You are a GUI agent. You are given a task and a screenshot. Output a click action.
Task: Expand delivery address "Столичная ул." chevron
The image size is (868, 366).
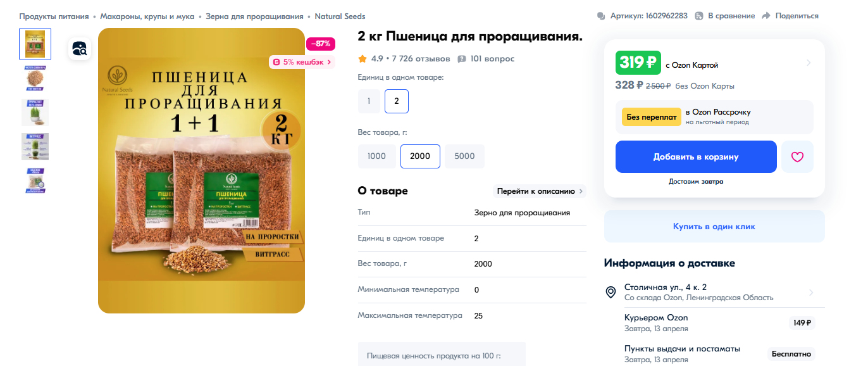point(811,293)
